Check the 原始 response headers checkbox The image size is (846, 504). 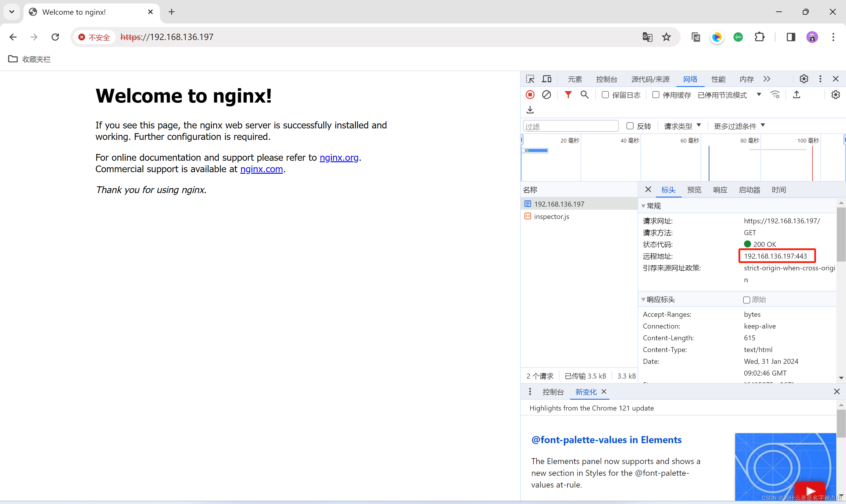[x=746, y=299]
